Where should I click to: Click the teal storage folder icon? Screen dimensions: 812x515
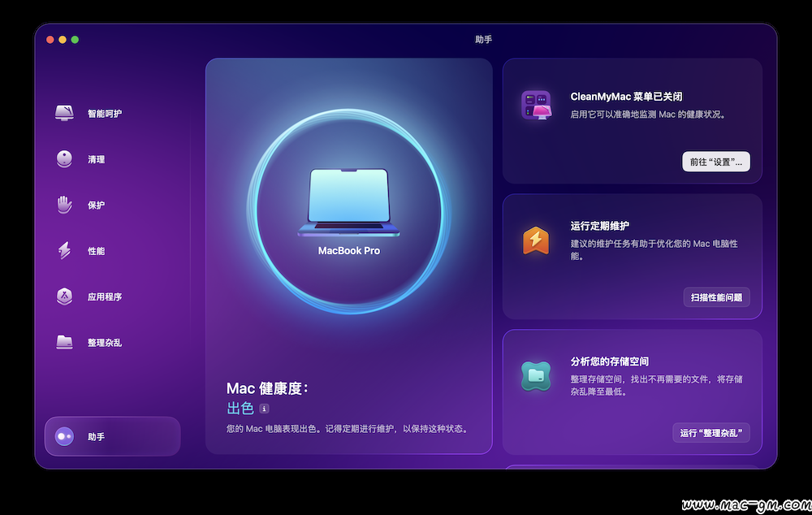click(x=536, y=375)
